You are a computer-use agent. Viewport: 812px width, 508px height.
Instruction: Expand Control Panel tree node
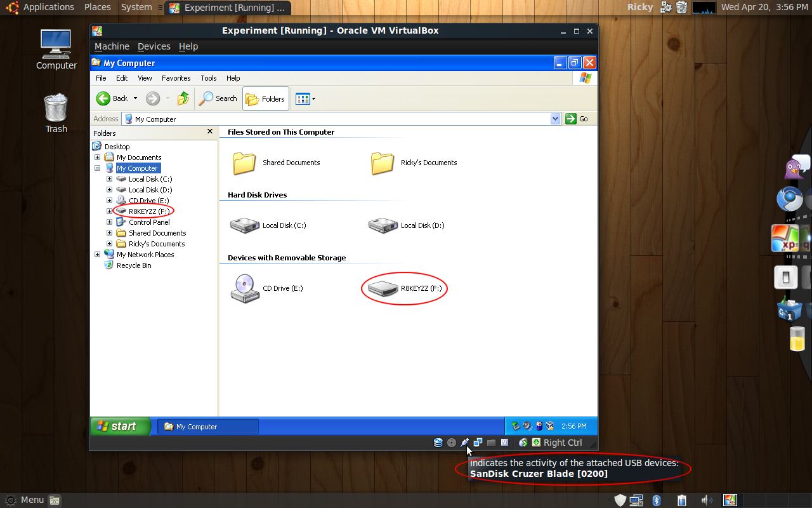tap(109, 222)
